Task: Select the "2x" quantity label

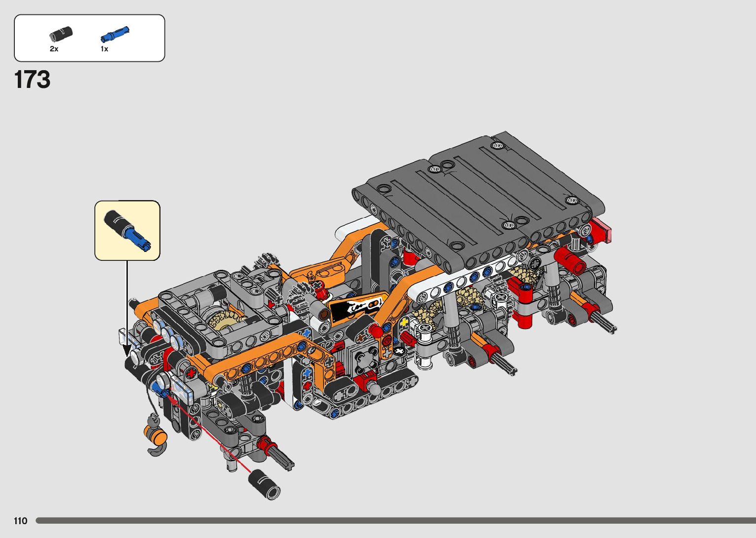Action: 54,49
